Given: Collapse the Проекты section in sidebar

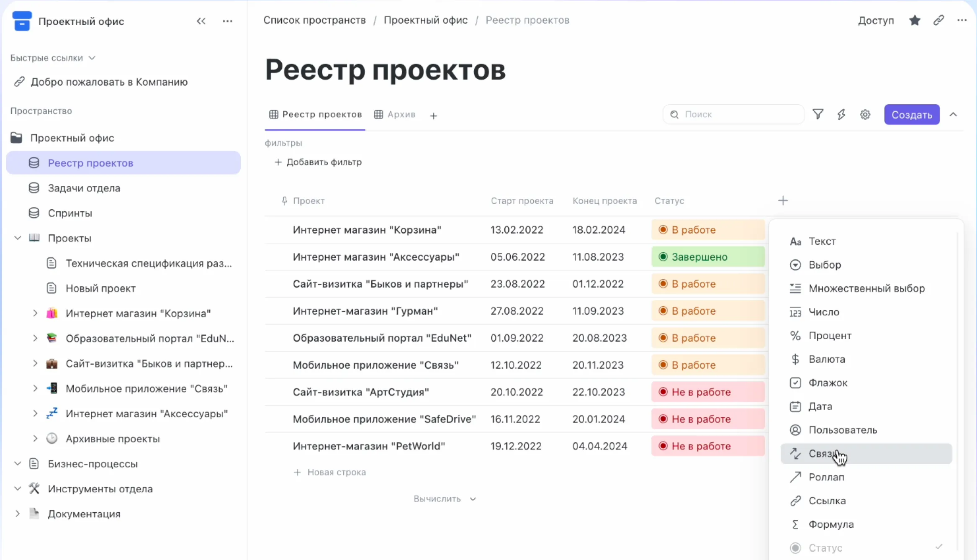Looking at the screenshot, I should (x=18, y=238).
